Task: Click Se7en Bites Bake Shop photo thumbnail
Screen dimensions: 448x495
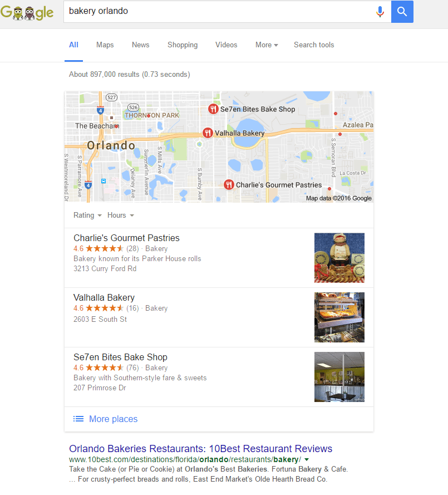Action: (339, 377)
